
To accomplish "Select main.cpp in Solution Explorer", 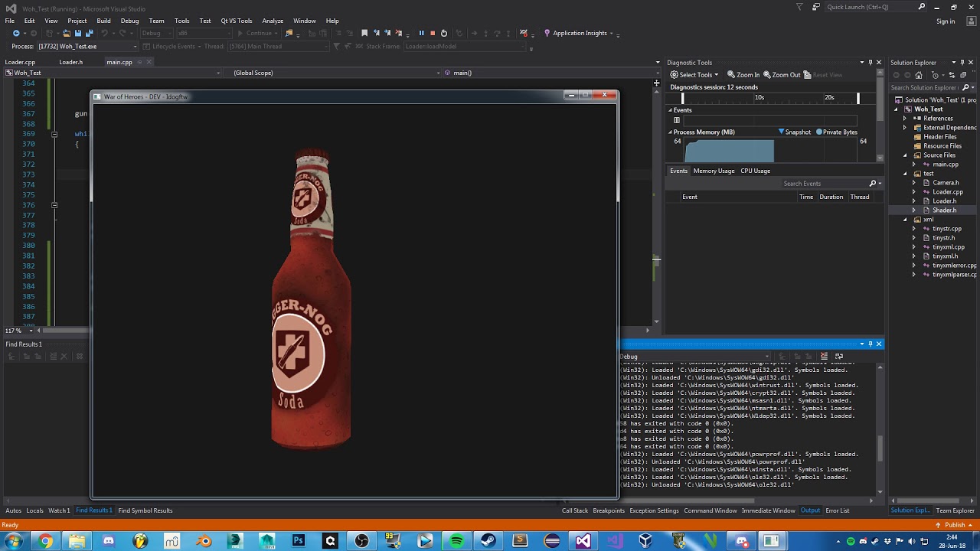I will click(x=945, y=165).
